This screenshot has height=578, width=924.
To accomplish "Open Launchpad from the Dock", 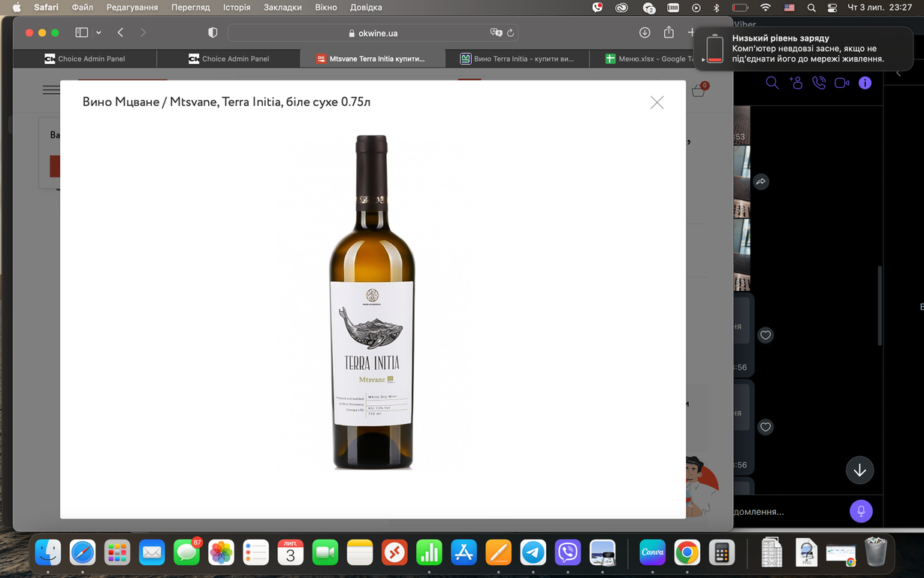I will [x=117, y=552].
